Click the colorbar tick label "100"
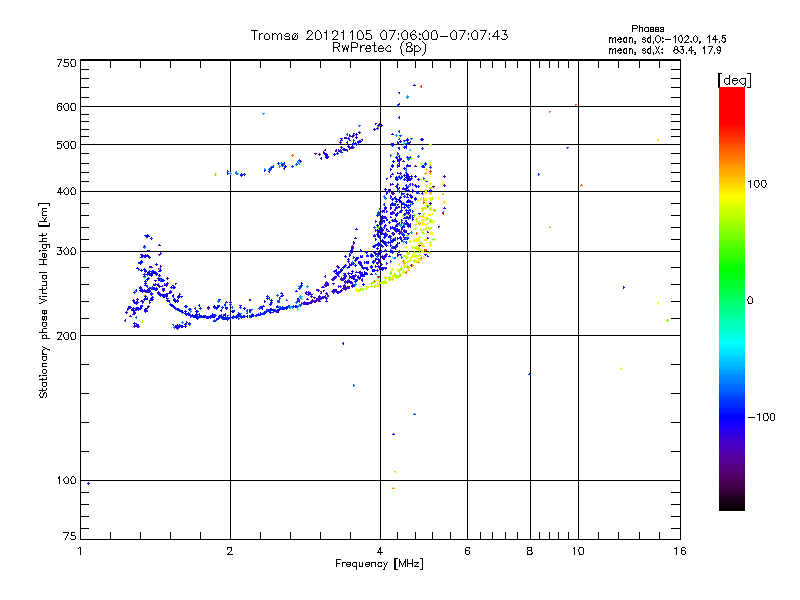Screen dimensions: 800x600 (757, 184)
